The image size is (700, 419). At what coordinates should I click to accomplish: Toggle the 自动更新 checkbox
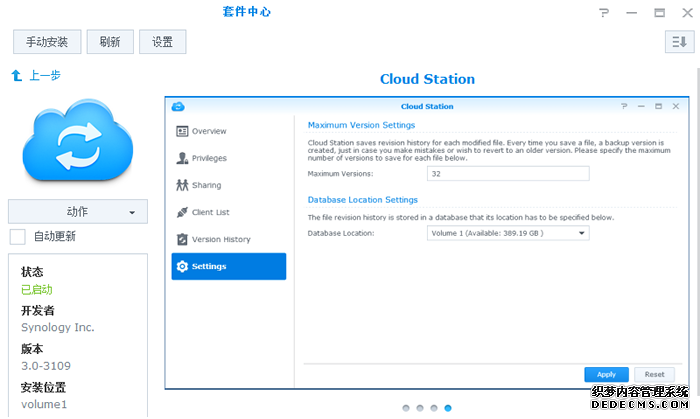pos(17,236)
